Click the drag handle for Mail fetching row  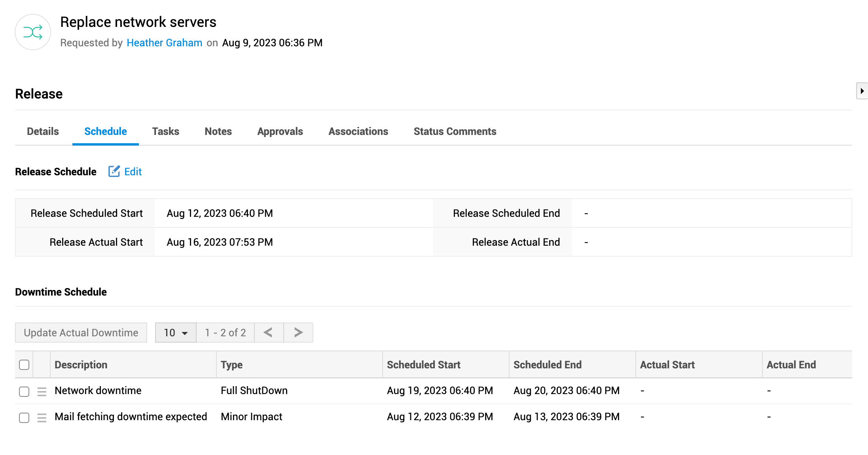click(x=42, y=417)
